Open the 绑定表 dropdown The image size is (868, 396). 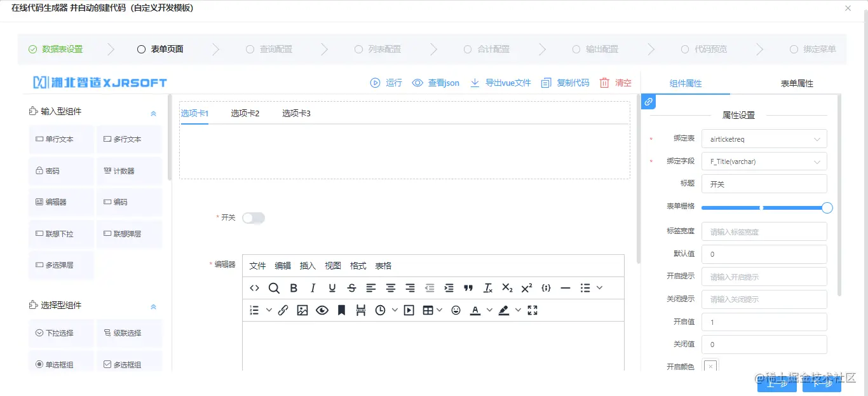(764, 139)
